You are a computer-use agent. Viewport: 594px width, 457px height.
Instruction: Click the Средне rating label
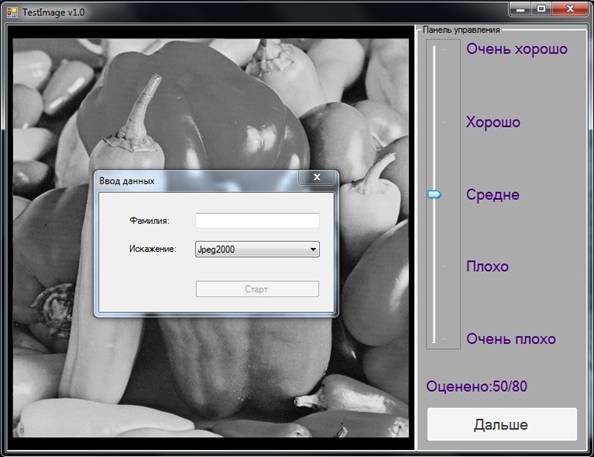pyautogui.click(x=492, y=195)
